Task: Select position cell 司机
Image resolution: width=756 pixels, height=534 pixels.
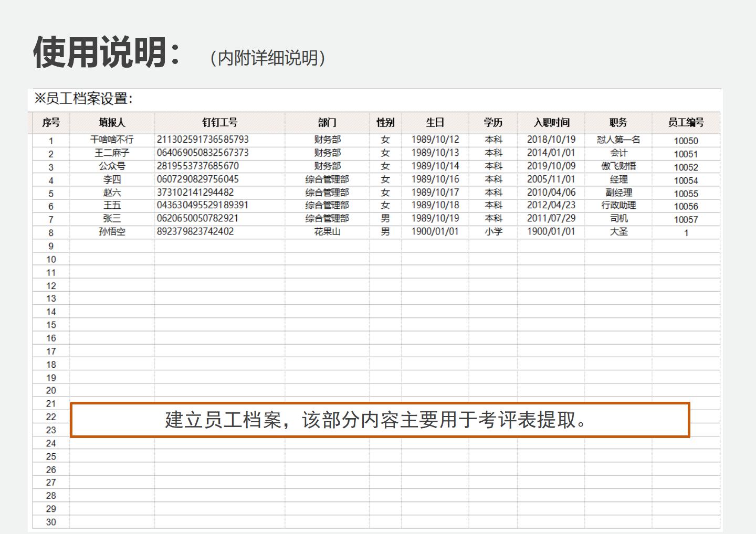Action: click(x=618, y=218)
